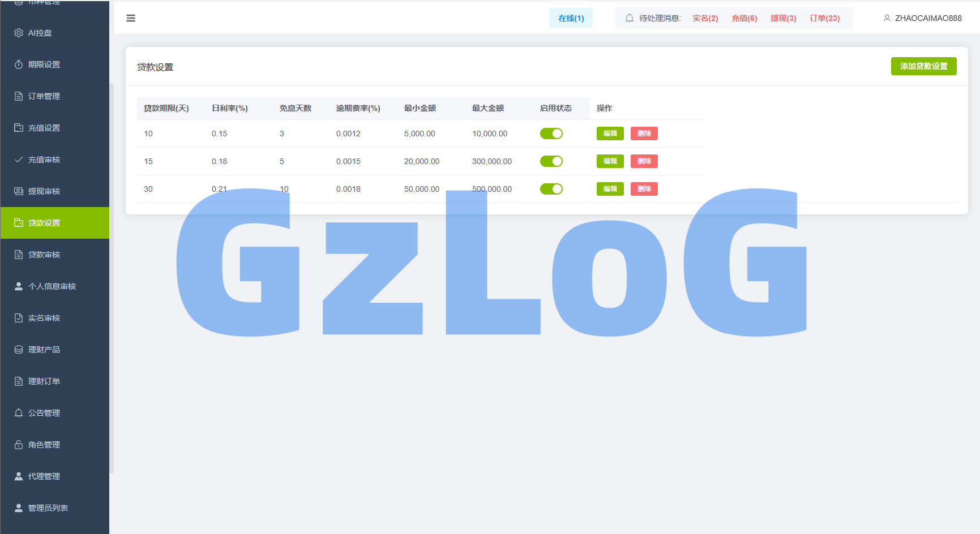
Task: Edit the 15-day loan setting
Action: pyautogui.click(x=610, y=161)
